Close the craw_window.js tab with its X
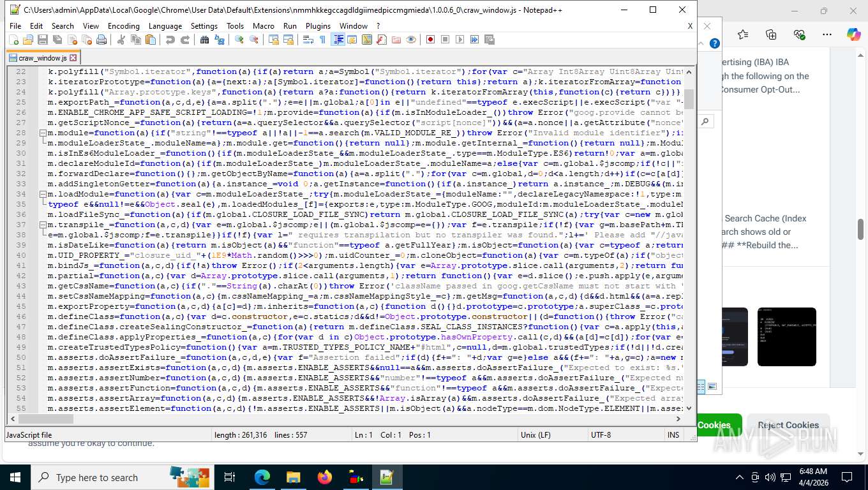This screenshot has height=490, width=868. [x=73, y=57]
